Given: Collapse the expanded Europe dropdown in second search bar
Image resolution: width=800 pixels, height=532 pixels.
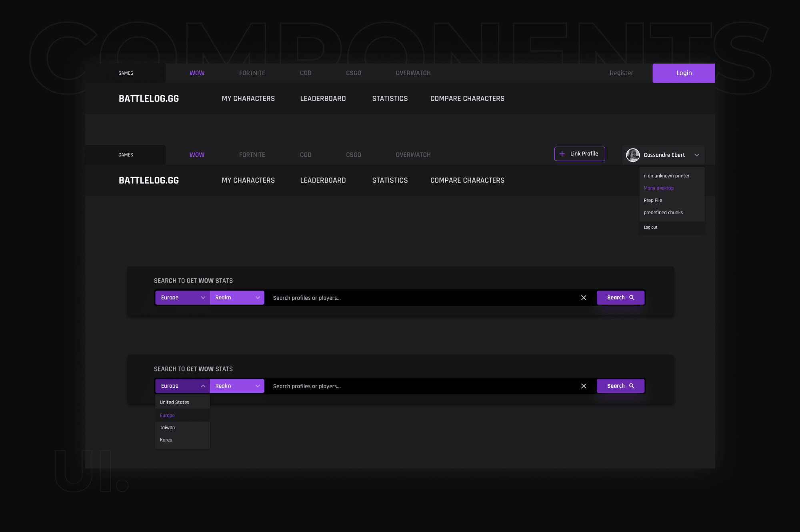Looking at the screenshot, I should click(182, 386).
